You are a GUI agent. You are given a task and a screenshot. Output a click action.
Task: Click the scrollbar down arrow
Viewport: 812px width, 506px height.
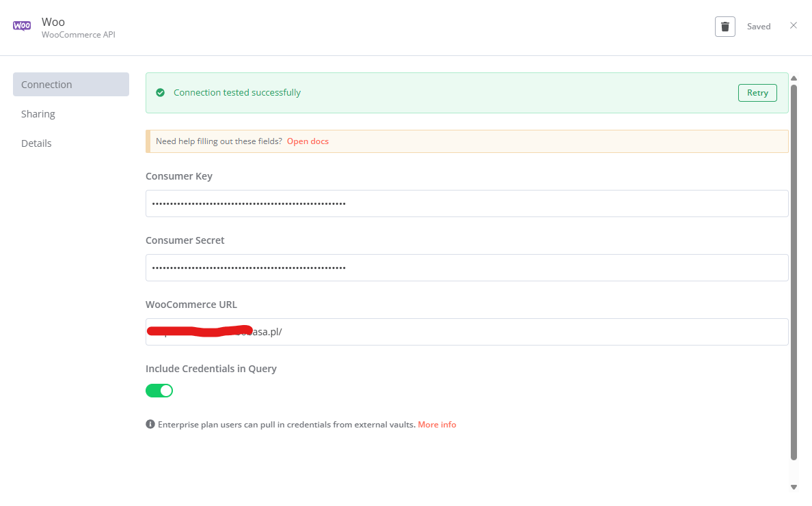(x=794, y=487)
